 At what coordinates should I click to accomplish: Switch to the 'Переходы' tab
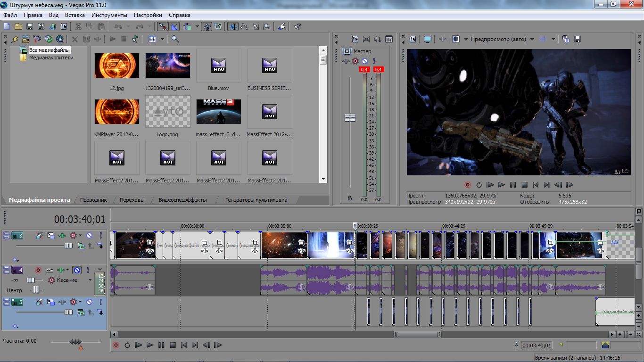132,200
